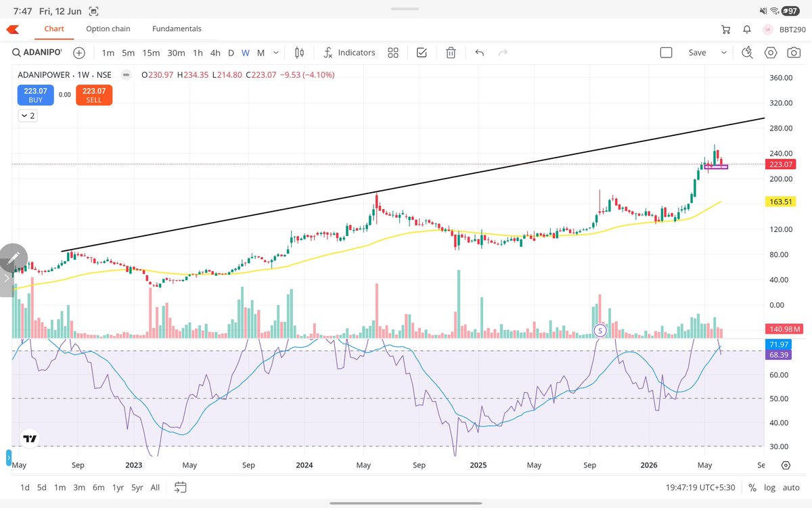Click the 19:47:19 UTC+5:30 timezone
This screenshot has height=508, width=812.
700,487
